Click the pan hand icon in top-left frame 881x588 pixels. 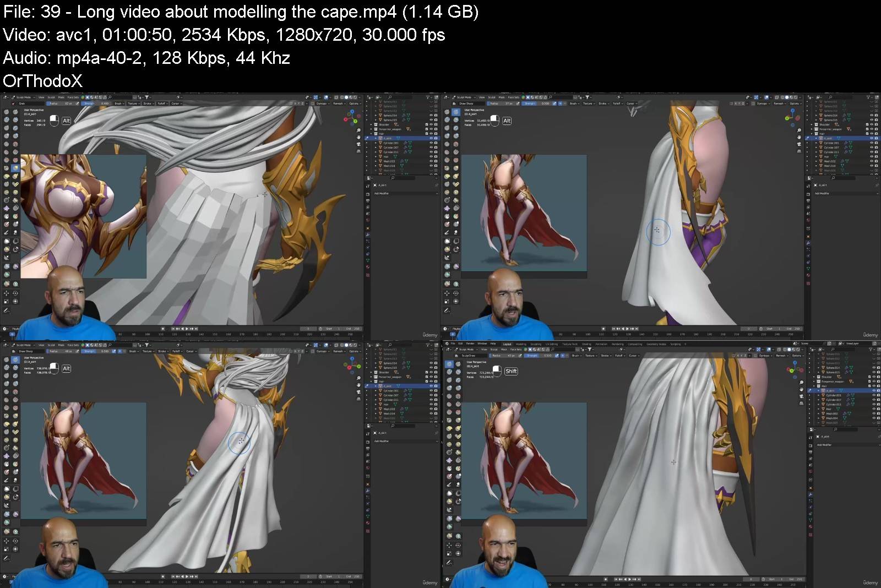pos(358,137)
